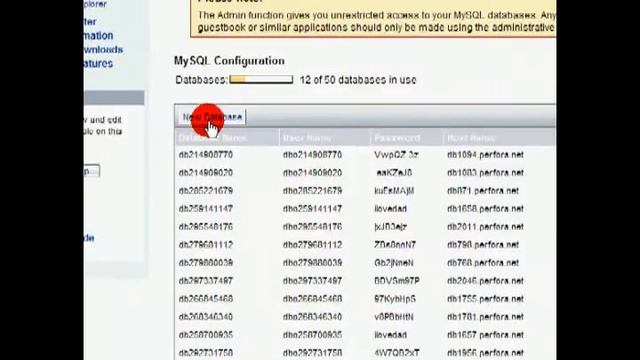640x360 pixels.
Task: Open the Features link in the sidebar
Action: [98, 64]
